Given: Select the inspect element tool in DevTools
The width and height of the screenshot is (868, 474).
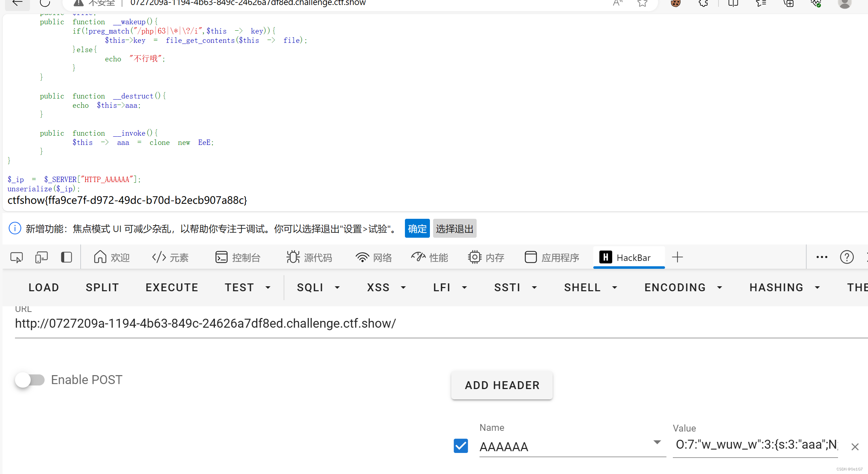Looking at the screenshot, I should (x=16, y=257).
